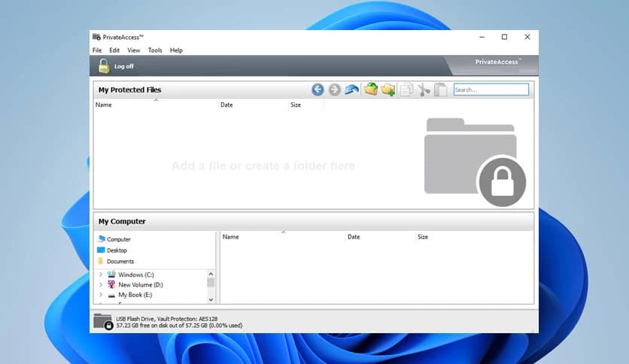Click the PrivateAccess title bar app icon
The width and height of the screenshot is (629, 364).
[x=96, y=37]
